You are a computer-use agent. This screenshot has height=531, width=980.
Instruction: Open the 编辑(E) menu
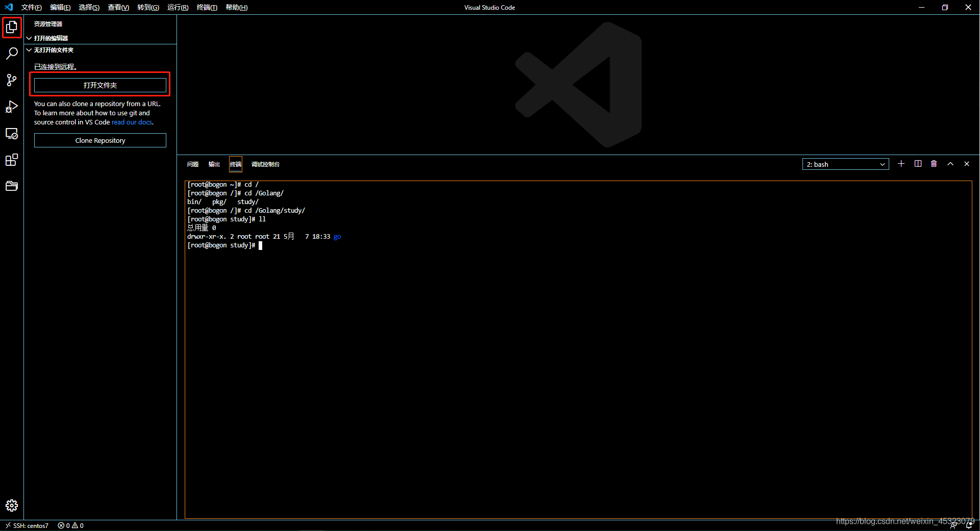pyautogui.click(x=60, y=7)
